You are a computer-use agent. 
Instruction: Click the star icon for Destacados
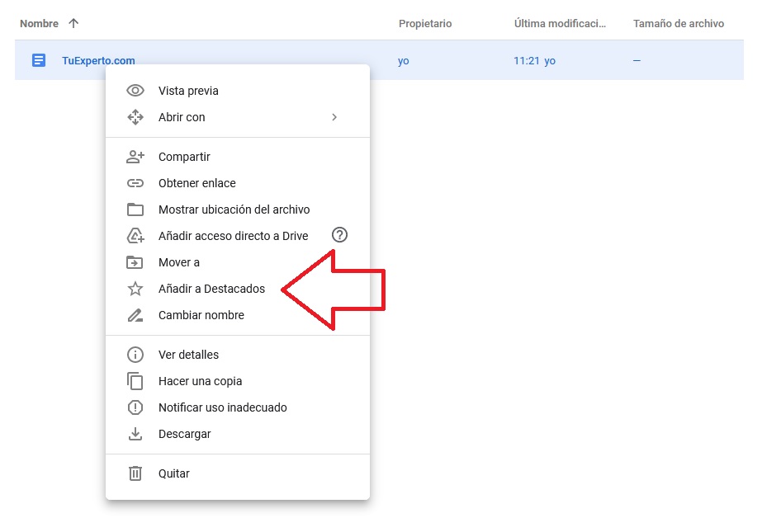135,289
